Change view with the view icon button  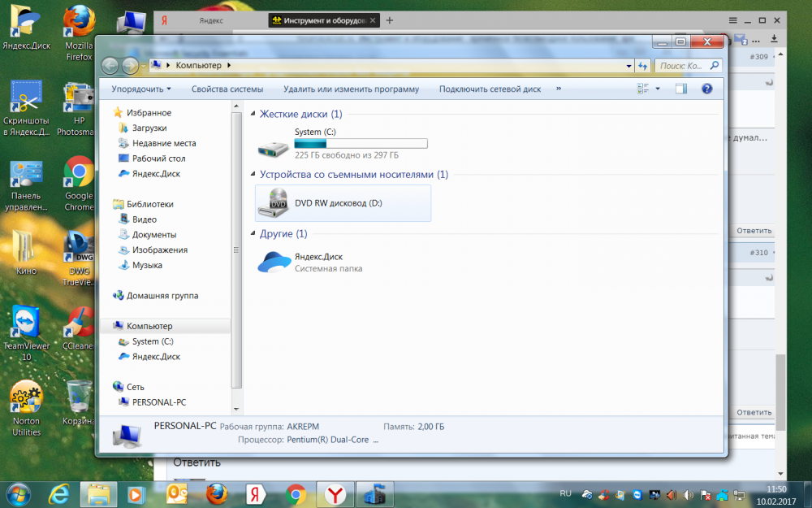[642, 89]
